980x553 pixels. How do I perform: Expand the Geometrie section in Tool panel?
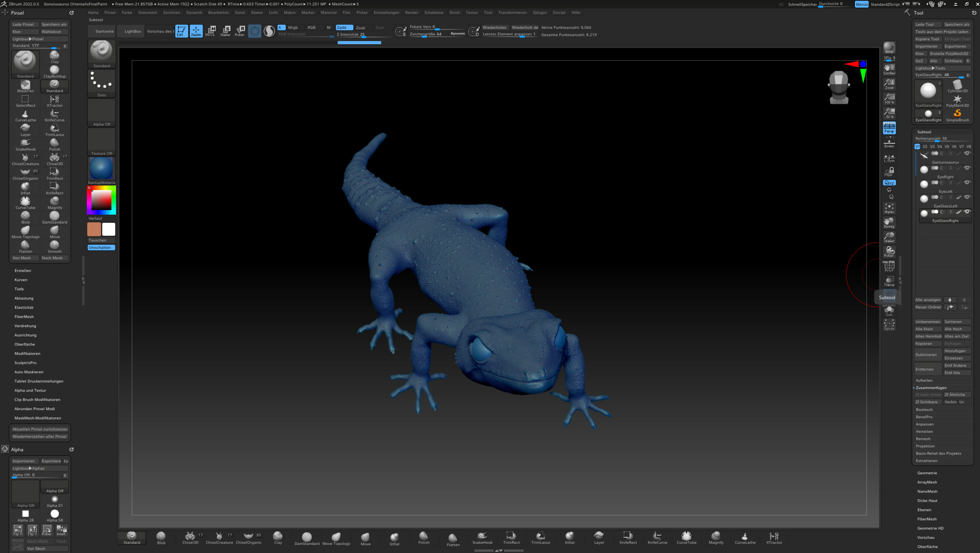pyautogui.click(x=927, y=473)
